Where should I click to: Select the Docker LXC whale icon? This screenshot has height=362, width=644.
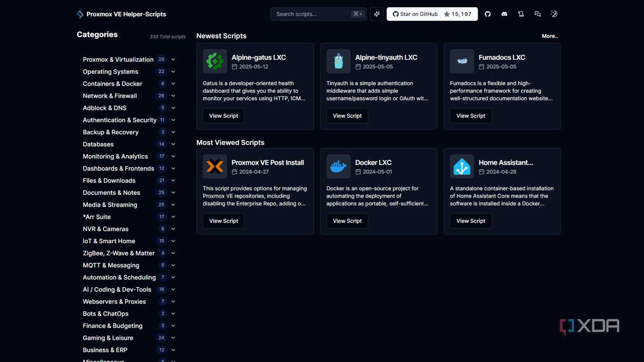[x=338, y=166]
